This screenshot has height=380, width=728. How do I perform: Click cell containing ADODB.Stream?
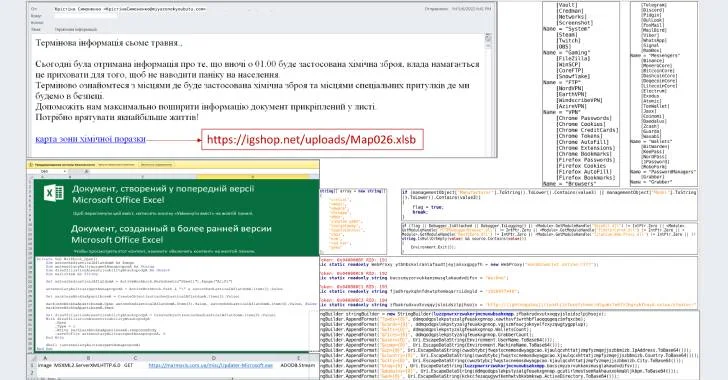tap(297, 366)
